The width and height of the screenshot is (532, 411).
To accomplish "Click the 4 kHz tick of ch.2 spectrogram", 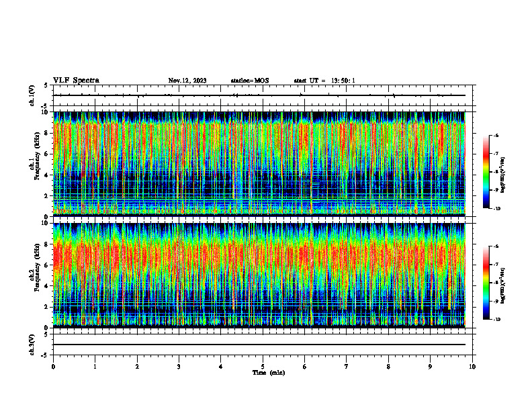I will click(47, 286).
